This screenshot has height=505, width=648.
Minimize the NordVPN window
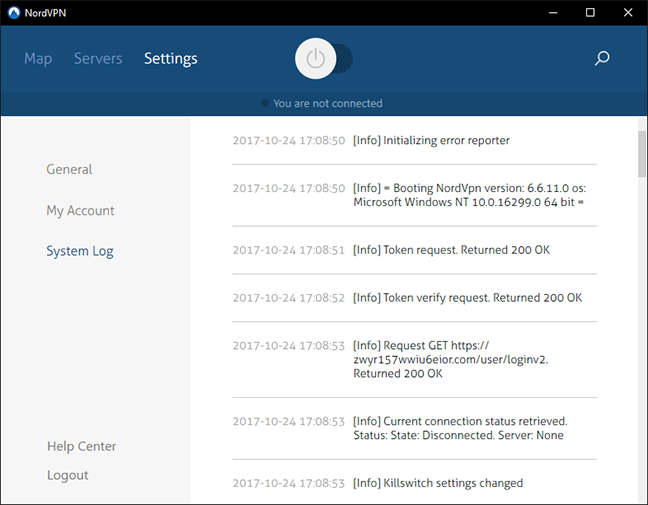pos(553,13)
